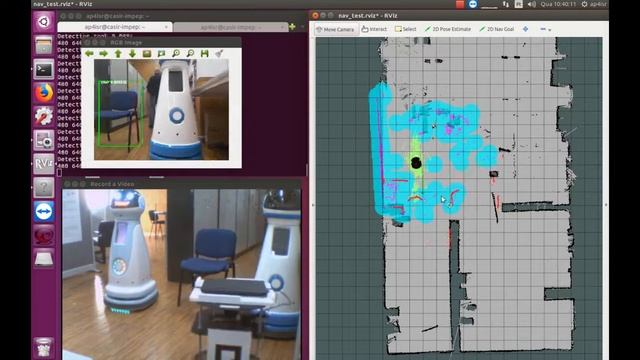Open System Settings wrench-gear icon
Image resolution: width=640 pixels, height=360 pixels.
[44, 116]
